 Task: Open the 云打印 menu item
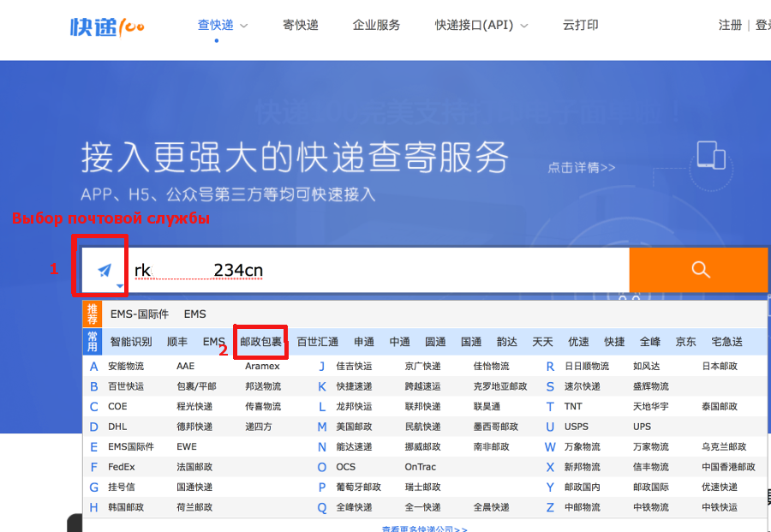coord(580,25)
